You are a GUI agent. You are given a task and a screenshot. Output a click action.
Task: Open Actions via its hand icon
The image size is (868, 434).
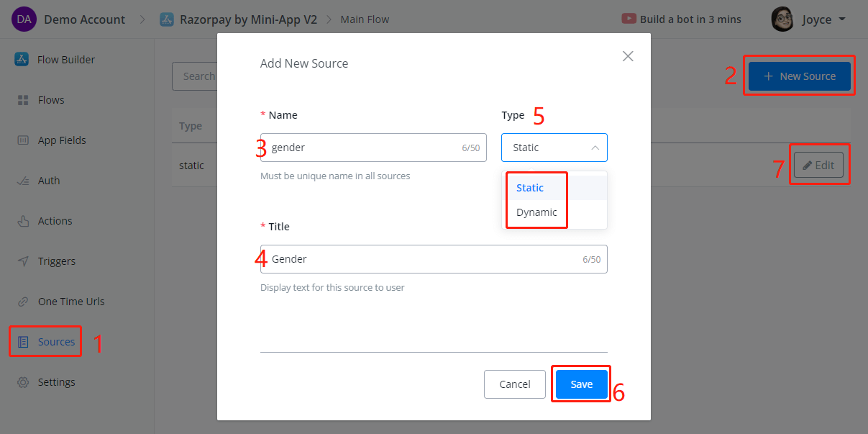[x=22, y=221]
